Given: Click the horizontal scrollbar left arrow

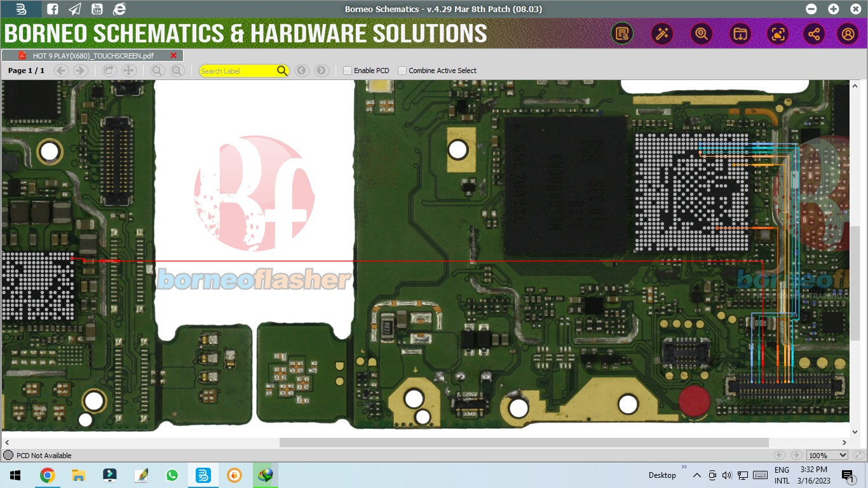Looking at the screenshot, I should coord(7,442).
